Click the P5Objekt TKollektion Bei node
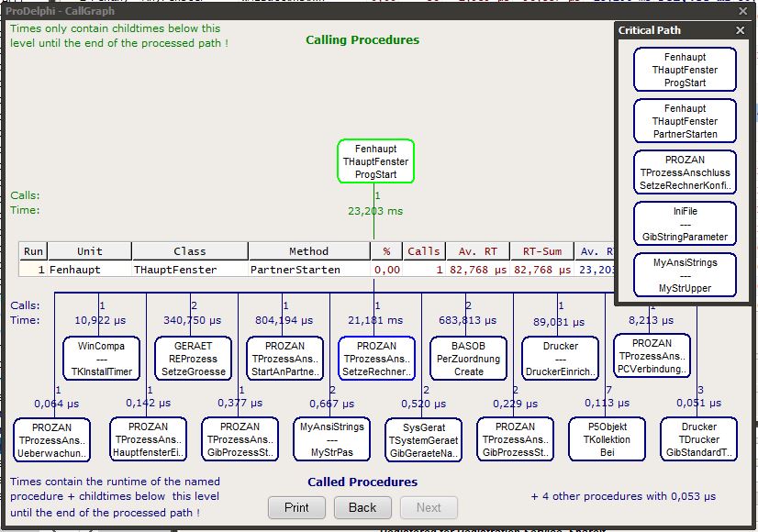758x532 pixels. coord(607,439)
